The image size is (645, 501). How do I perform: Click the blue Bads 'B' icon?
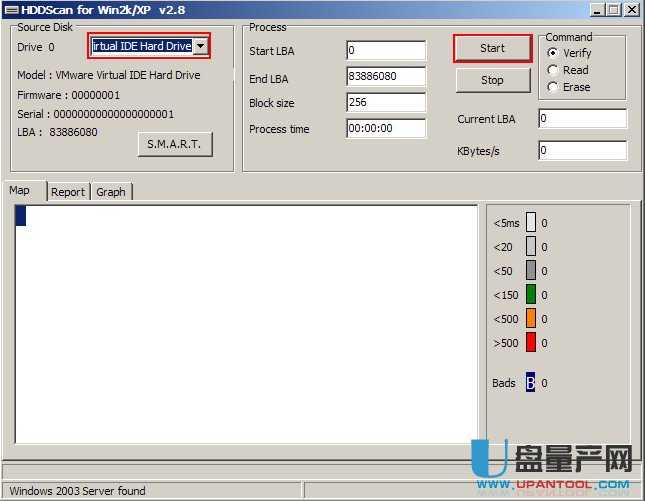(x=531, y=382)
